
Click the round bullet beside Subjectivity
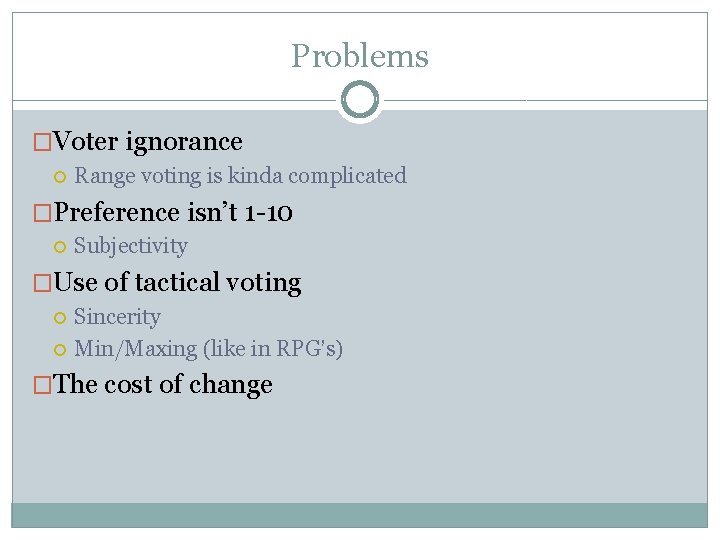[60, 247]
